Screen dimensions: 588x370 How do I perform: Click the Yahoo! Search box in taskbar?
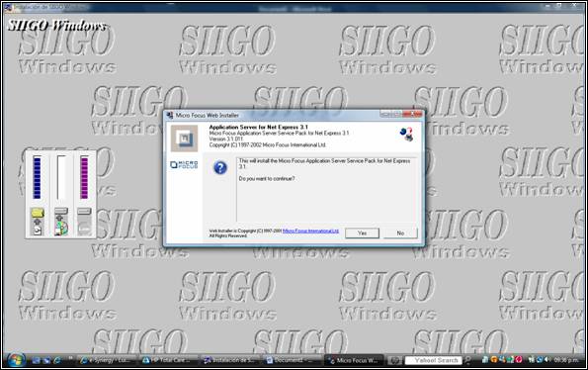click(x=433, y=360)
